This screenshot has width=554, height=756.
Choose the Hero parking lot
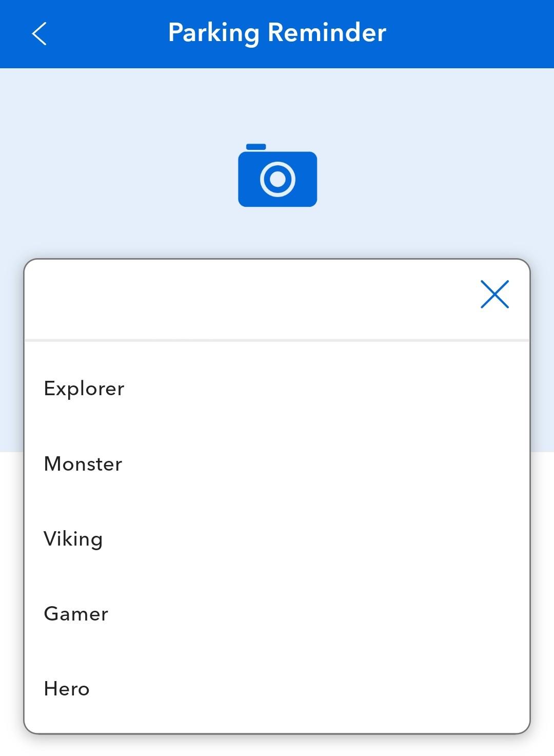click(277, 689)
